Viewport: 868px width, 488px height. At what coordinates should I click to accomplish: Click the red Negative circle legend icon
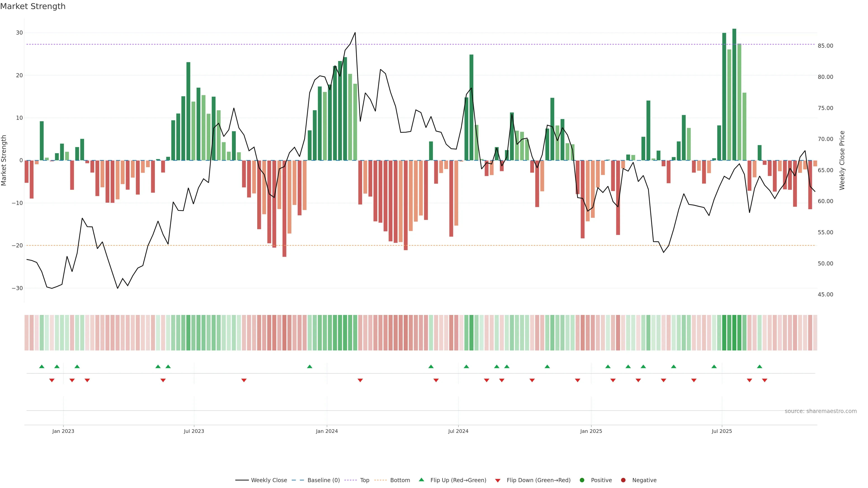(x=623, y=480)
